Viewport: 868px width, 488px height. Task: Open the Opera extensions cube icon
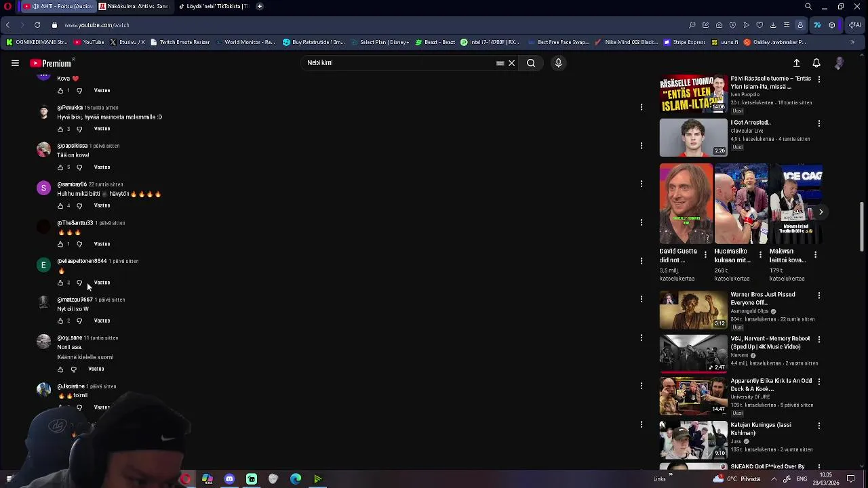[832, 25]
